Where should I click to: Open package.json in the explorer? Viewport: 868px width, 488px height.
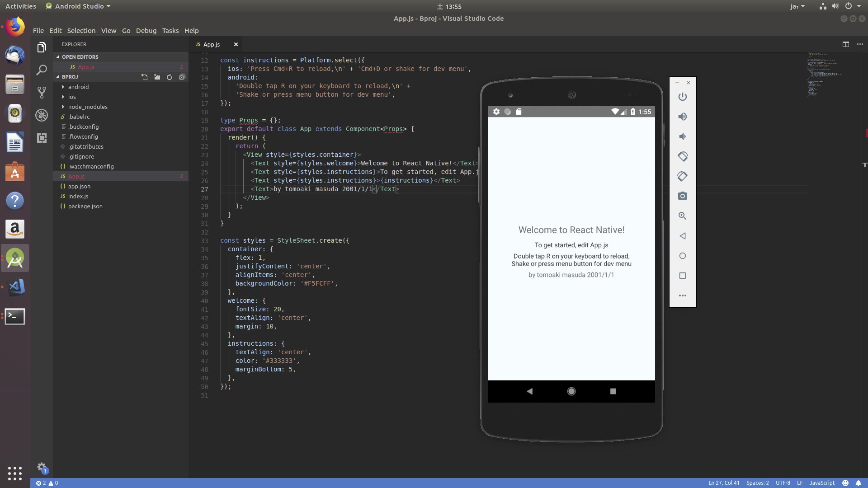tap(85, 206)
